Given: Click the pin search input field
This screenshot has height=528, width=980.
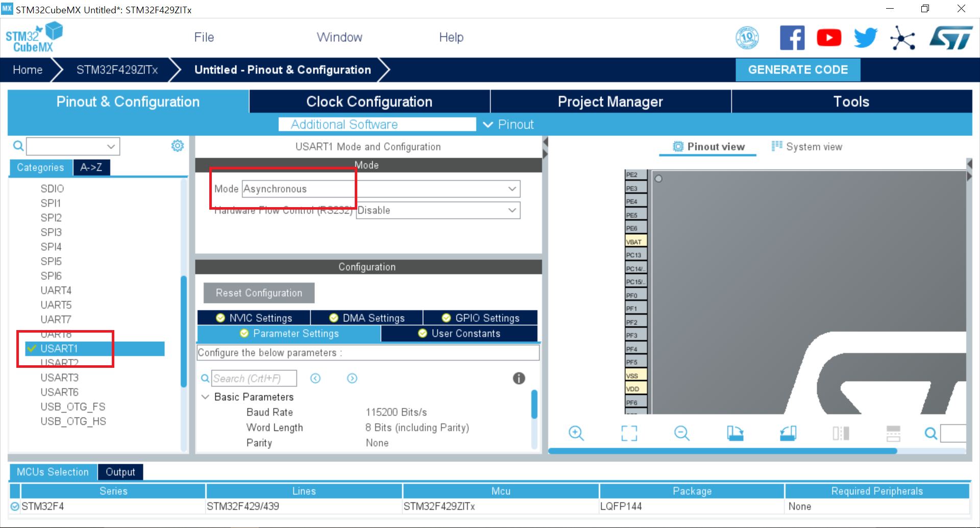Looking at the screenshot, I should click(x=953, y=434).
